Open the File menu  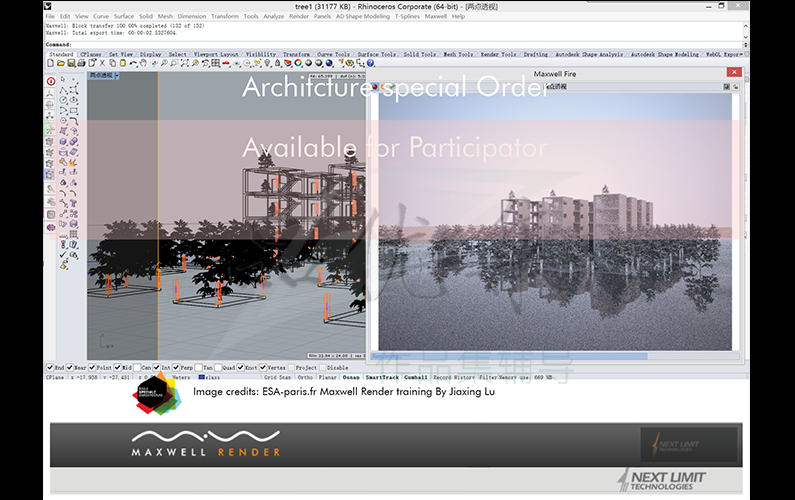[x=50, y=16]
